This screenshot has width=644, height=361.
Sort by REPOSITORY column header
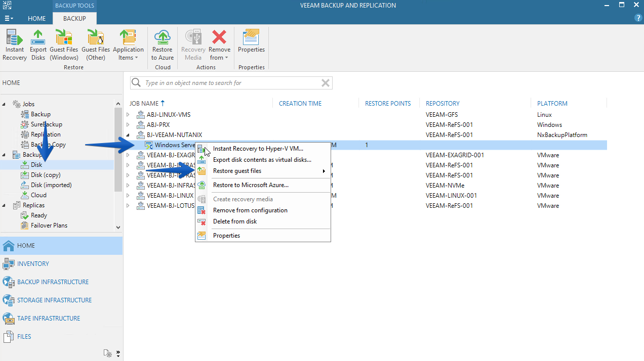(442, 103)
